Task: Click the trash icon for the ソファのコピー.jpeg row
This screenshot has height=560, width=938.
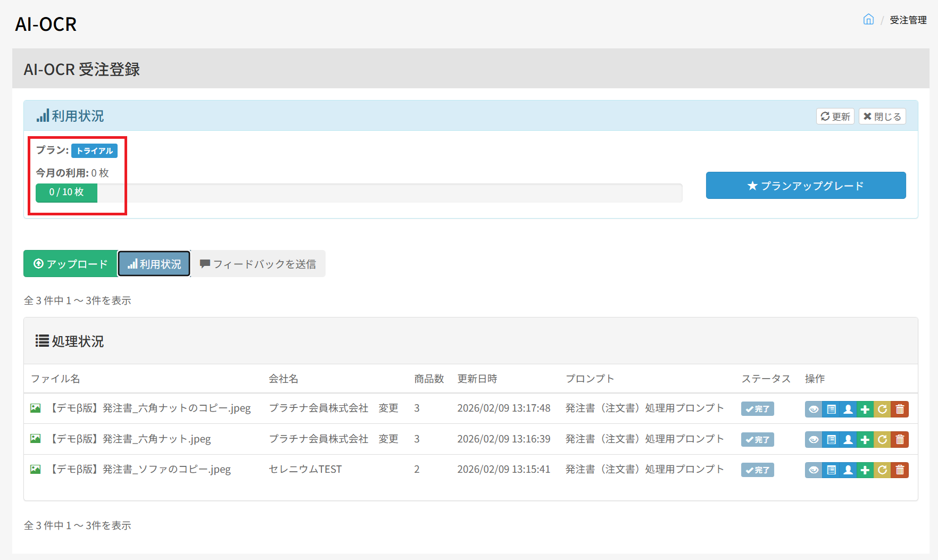Action: pos(900,470)
